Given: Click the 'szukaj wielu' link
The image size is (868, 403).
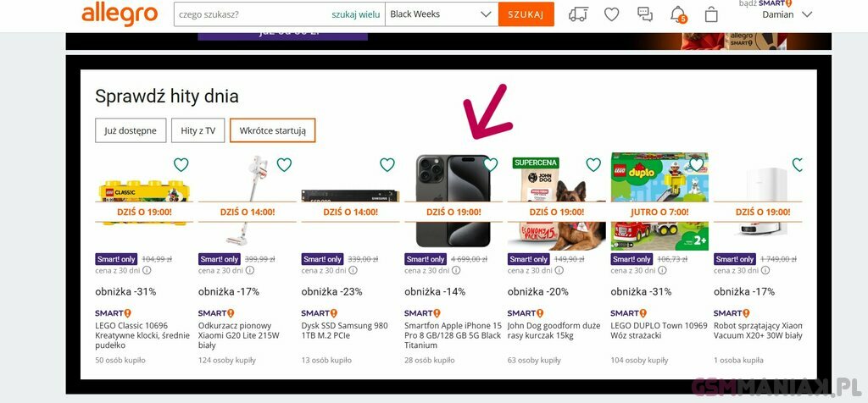Looking at the screenshot, I should 355,14.
